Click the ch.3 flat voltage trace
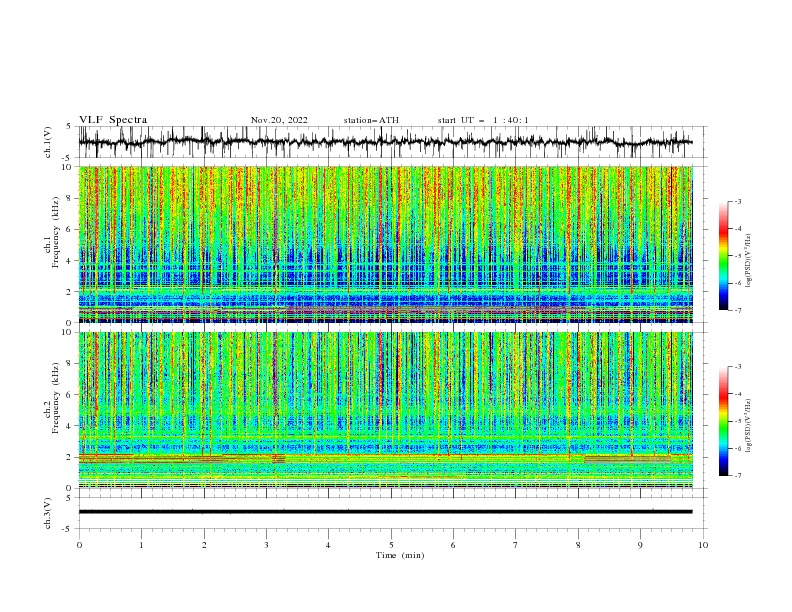Image resolution: width=792 pixels, height=612 pixels. 385,512
